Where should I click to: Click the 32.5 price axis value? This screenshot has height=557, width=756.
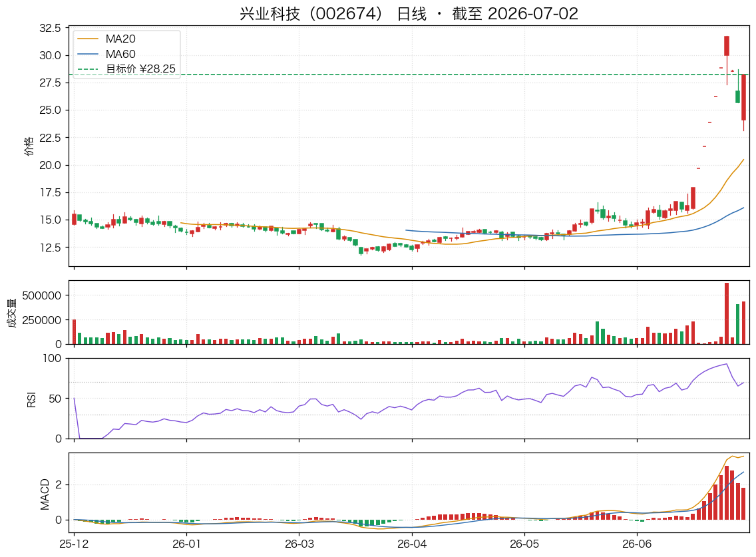click(x=50, y=28)
